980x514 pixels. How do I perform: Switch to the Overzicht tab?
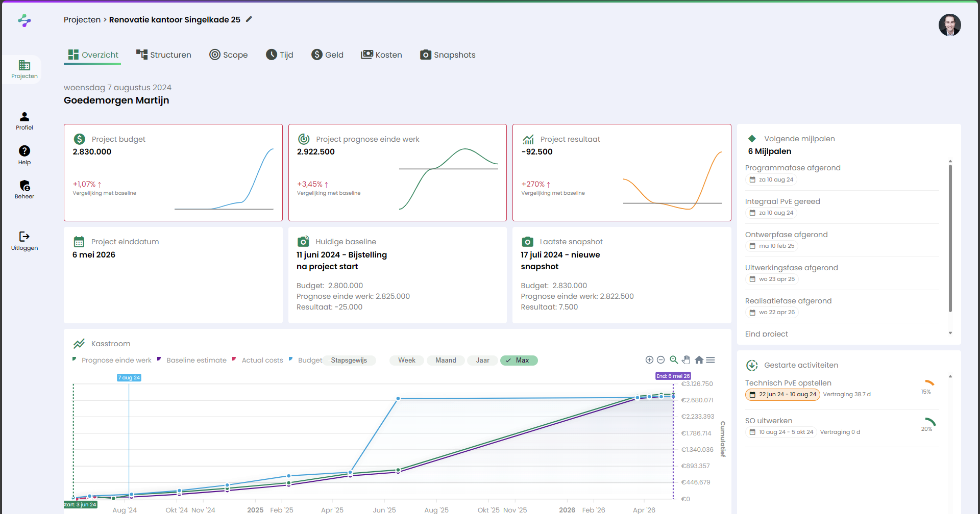pyautogui.click(x=93, y=55)
